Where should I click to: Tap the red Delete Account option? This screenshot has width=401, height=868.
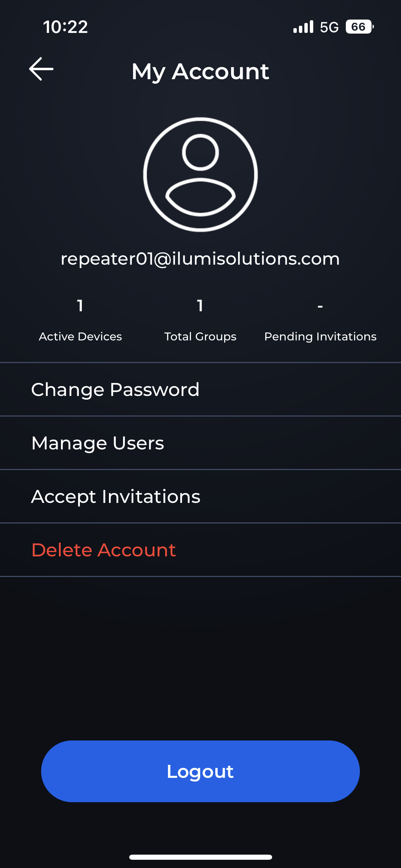pyautogui.click(x=104, y=550)
